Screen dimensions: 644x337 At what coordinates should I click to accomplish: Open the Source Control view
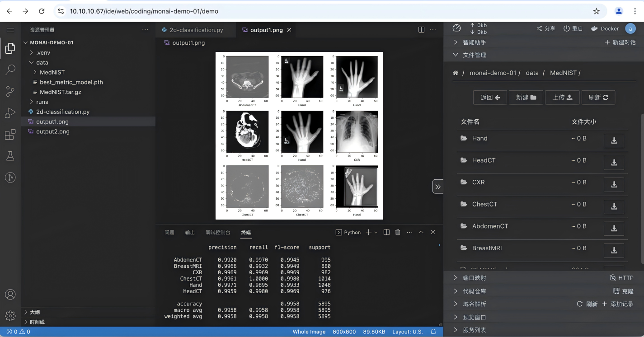(x=10, y=91)
